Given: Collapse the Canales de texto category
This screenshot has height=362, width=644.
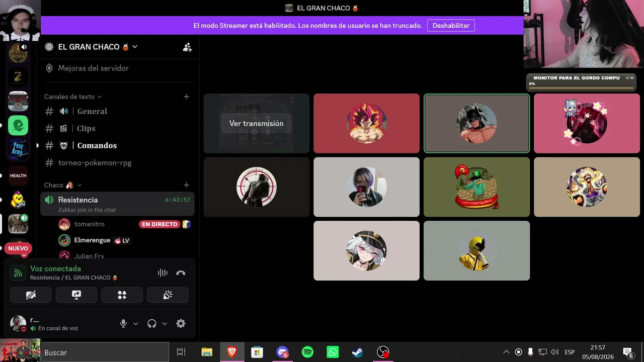Looking at the screenshot, I should (73, 97).
